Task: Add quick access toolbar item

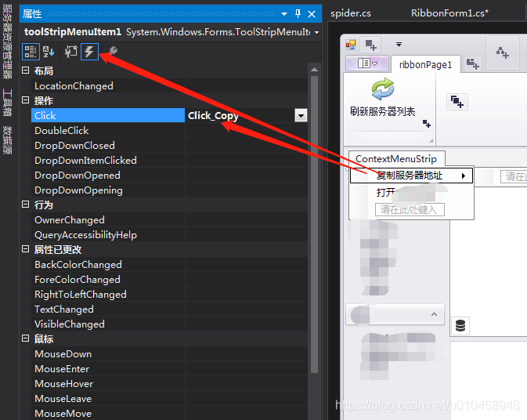Action: click(x=371, y=45)
